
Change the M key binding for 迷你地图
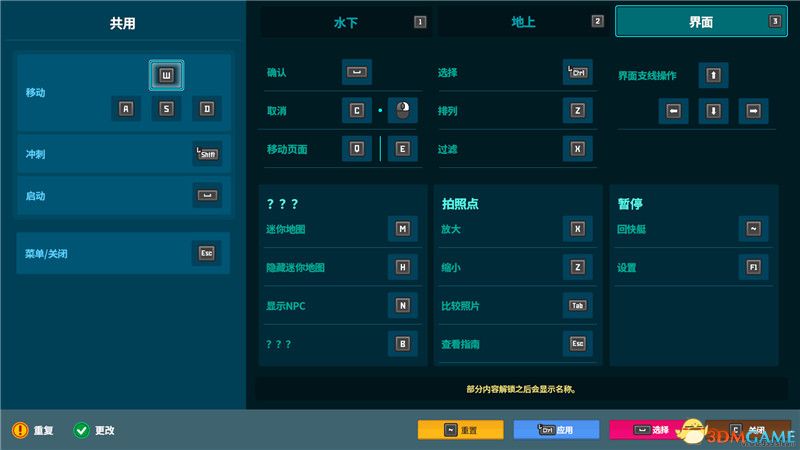pos(403,229)
